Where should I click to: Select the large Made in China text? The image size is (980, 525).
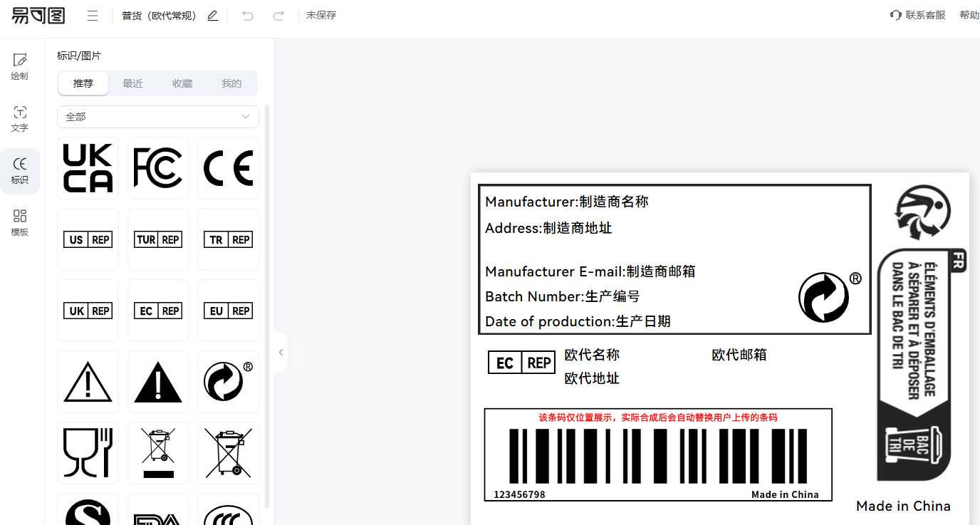tap(903, 506)
